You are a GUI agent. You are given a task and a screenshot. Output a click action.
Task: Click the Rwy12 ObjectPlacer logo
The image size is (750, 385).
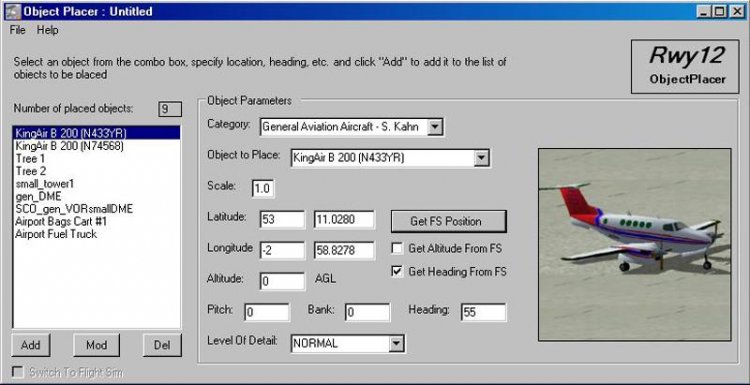pyautogui.click(x=685, y=66)
